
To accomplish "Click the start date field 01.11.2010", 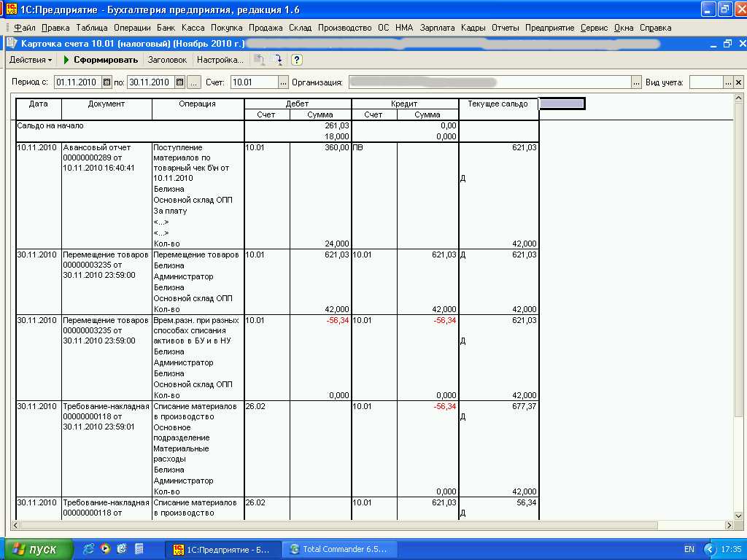I will coord(77,82).
